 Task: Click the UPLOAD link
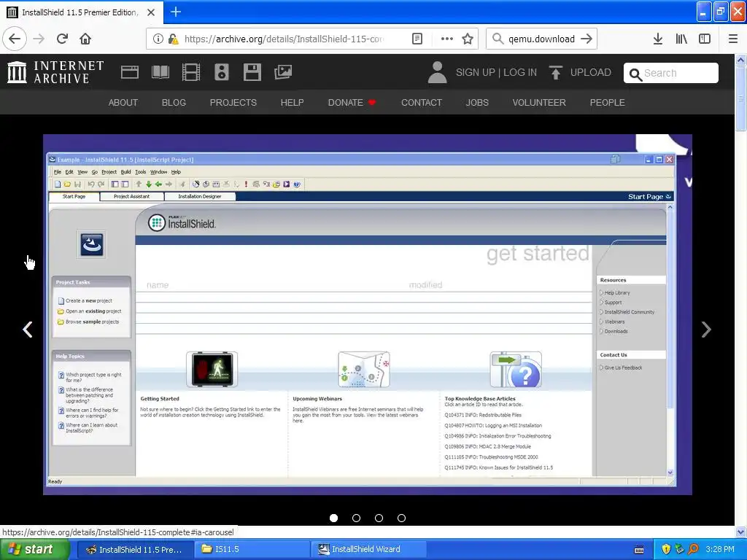(590, 72)
